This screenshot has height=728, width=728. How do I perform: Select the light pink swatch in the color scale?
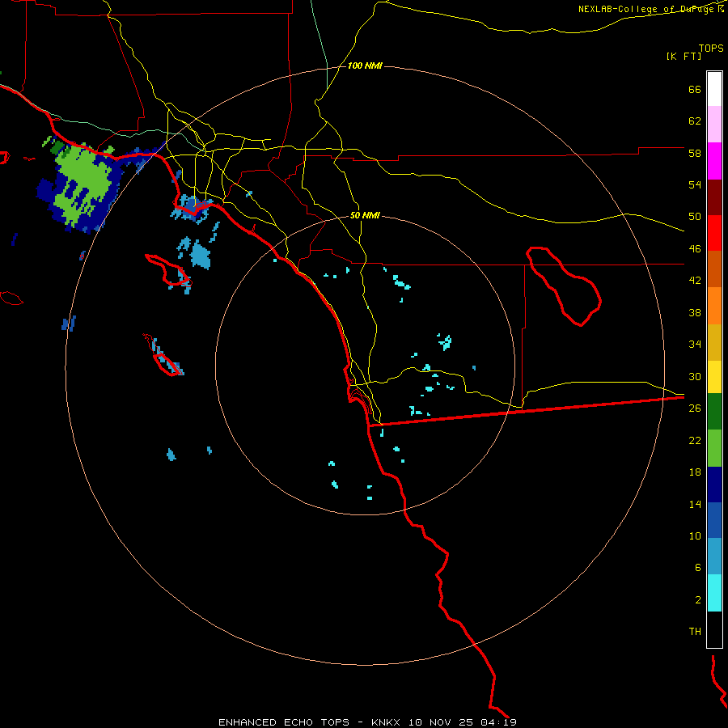[x=714, y=125]
